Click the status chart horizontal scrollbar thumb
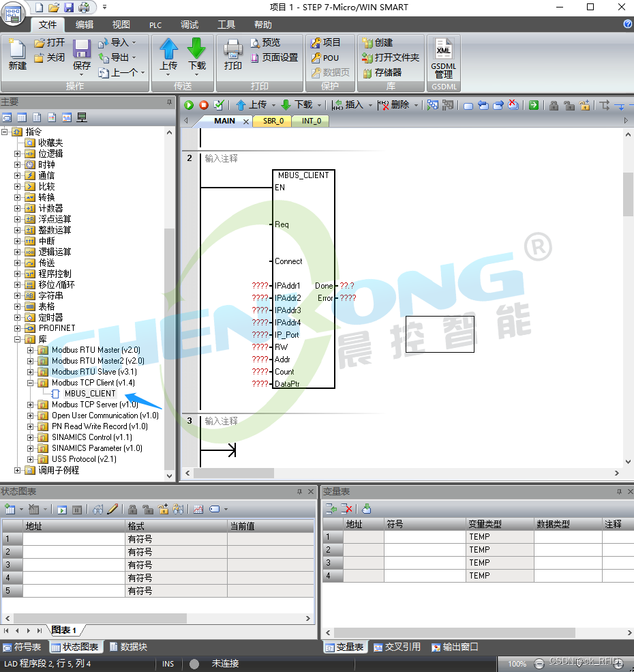The image size is (634, 672). (100, 618)
